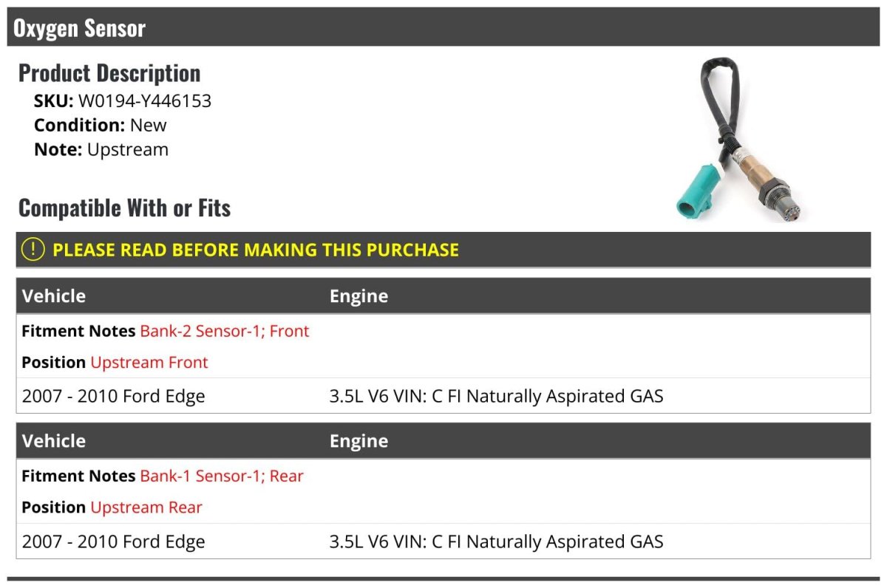
Task: Click the "Note: Upstream" line
Action: [x=101, y=149]
